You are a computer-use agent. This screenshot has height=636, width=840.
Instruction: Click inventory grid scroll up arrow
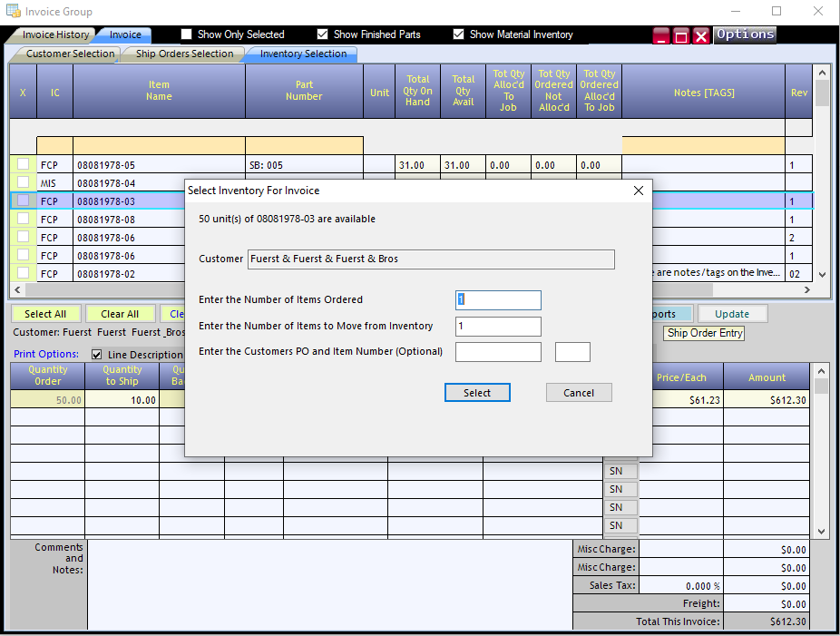click(x=823, y=72)
